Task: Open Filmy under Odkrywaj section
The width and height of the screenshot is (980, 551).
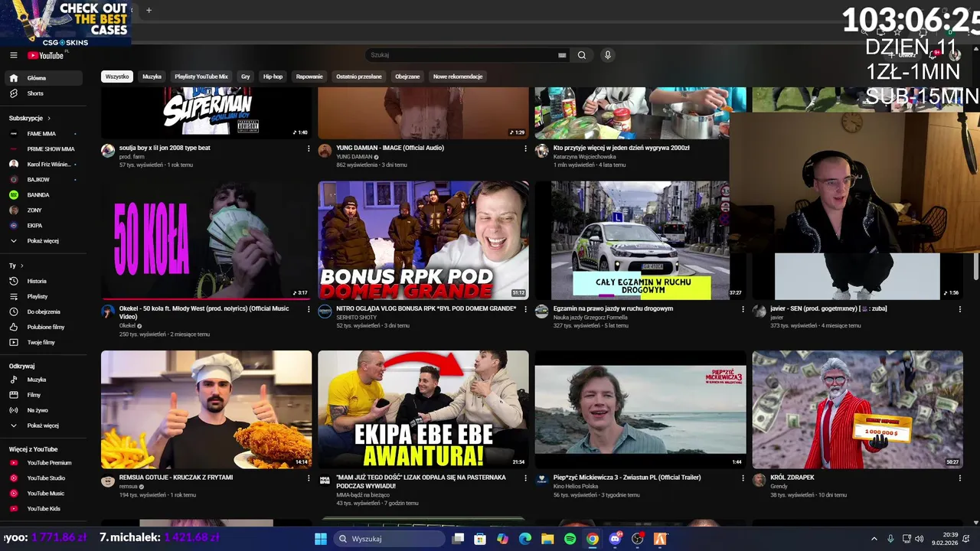Action: pos(44,395)
